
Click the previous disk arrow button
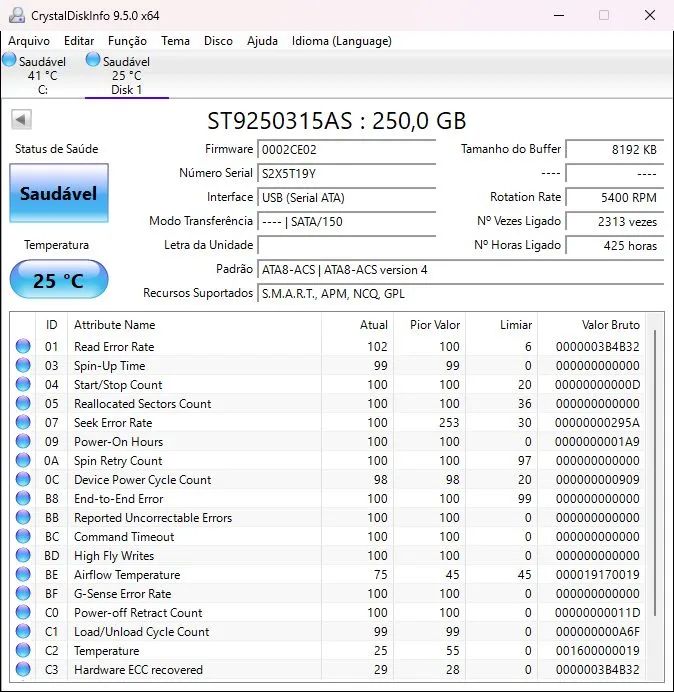(x=21, y=119)
